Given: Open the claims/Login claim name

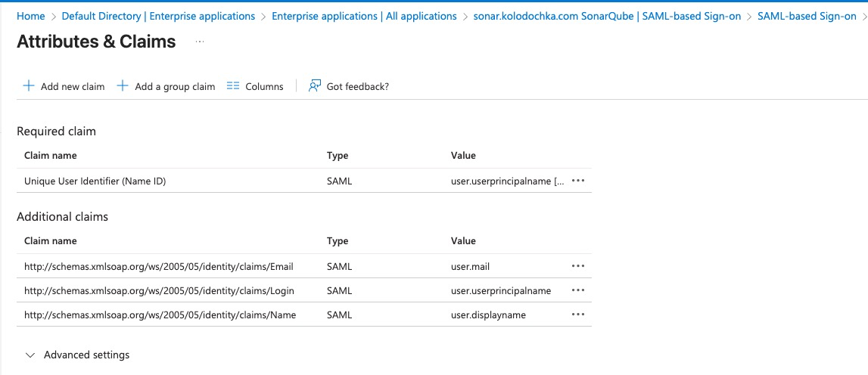Looking at the screenshot, I should pos(159,290).
